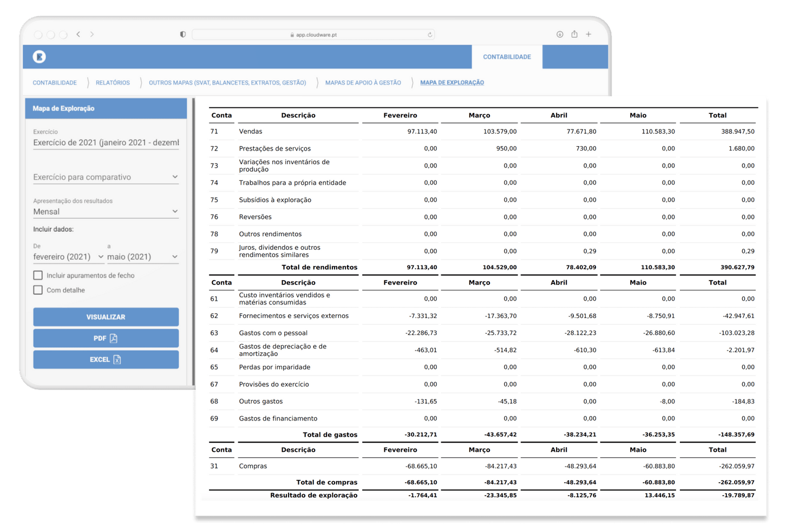This screenshot has height=531, width=812.
Task: Go forward with the browser forward arrow
Action: click(92, 34)
